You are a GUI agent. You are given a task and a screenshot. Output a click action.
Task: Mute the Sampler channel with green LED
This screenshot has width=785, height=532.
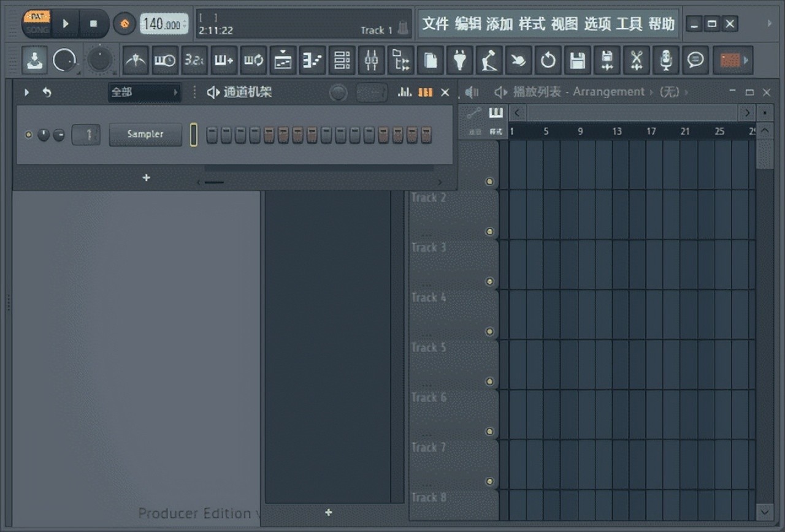click(x=28, y=134)
